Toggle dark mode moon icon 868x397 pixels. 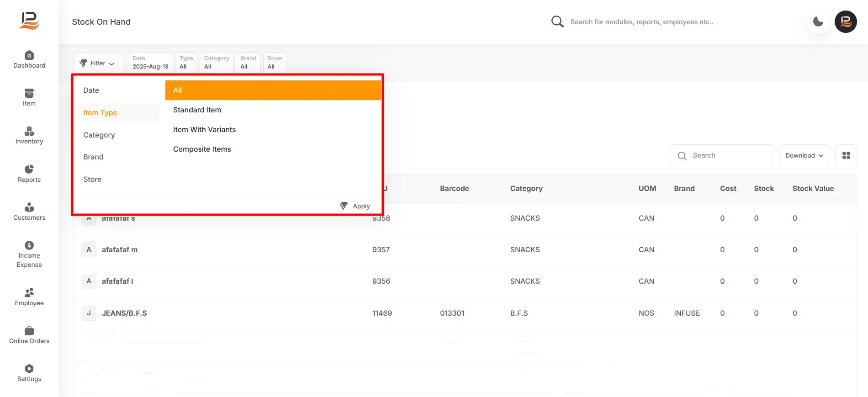pyautogui.click(x=818, y=21)
